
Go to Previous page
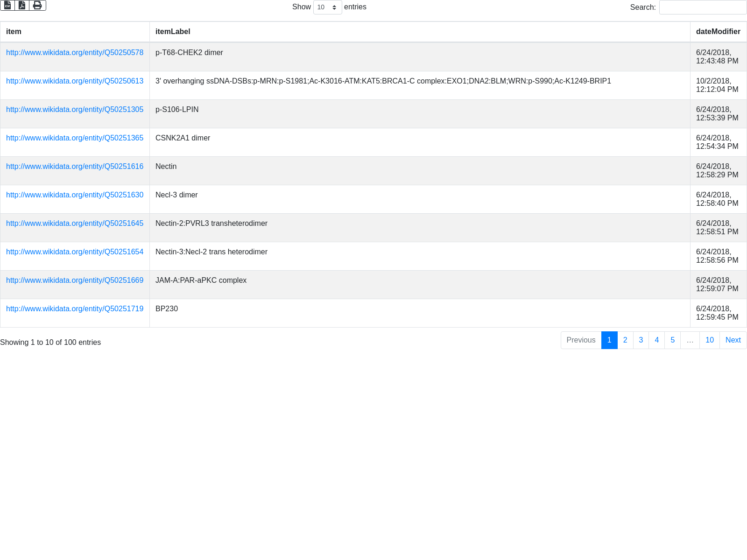[x=581, y=340]
